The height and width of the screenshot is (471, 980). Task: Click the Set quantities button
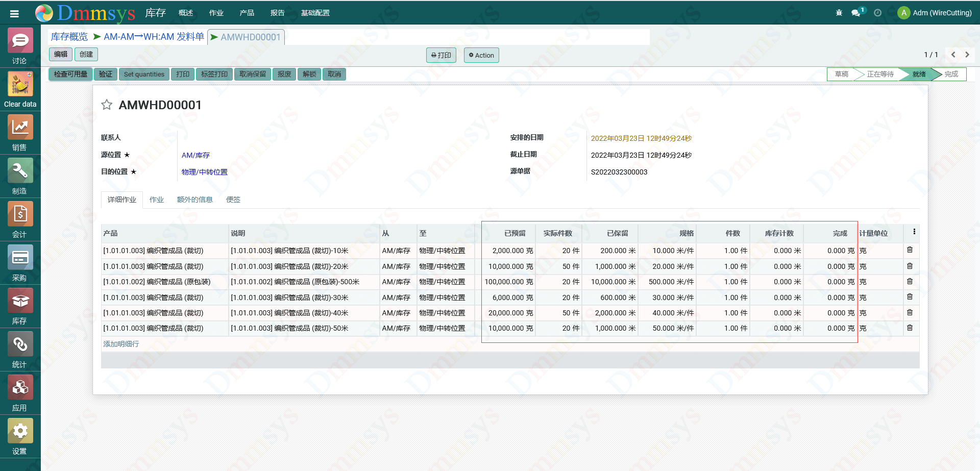[x=144, y=74]
